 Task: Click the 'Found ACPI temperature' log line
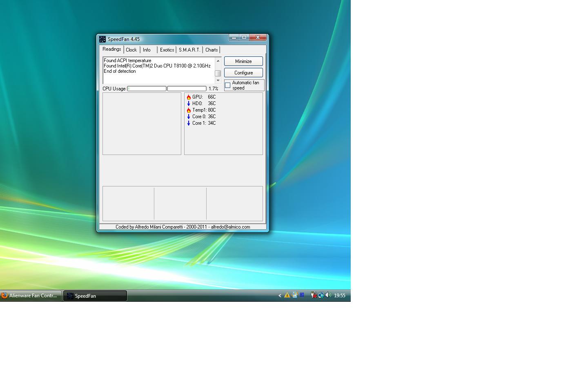(x=127, y=61)
